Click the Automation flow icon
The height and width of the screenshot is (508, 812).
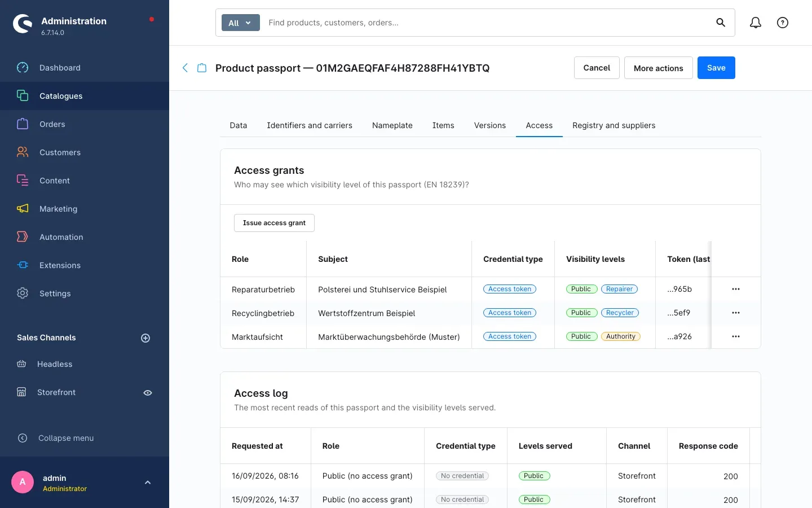[23, 237]
